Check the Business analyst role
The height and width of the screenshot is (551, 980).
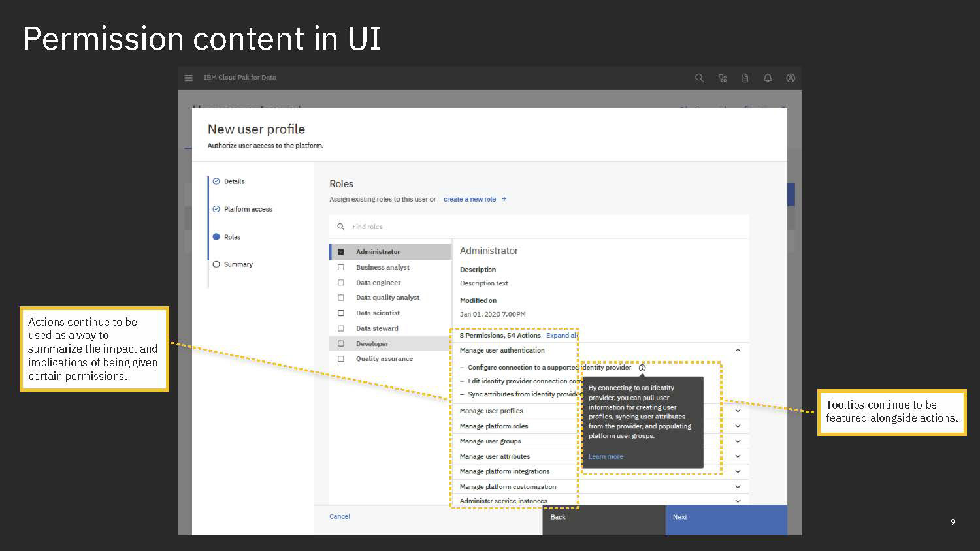pos(340,267)
